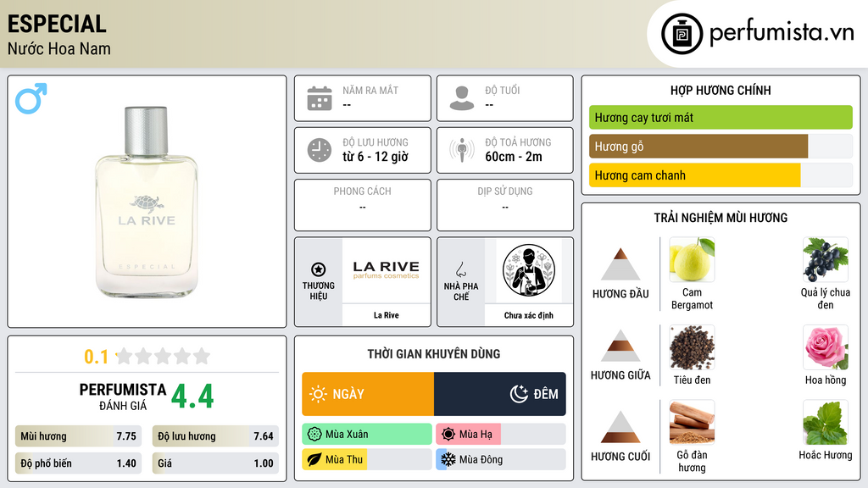This screenshot has height=488, width=868.
Task: Click the nose icon above Nhà pha chế
Action: tap(460, 269)
